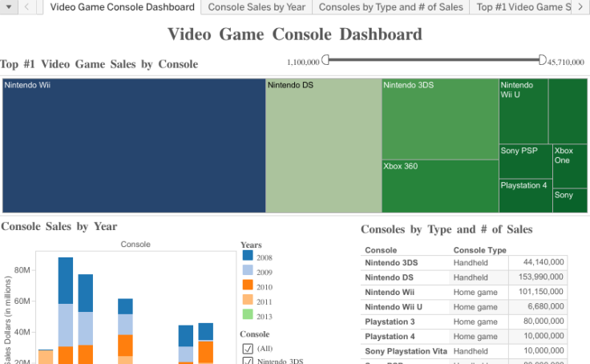Toggle the Nintendo 3DS console checkbox
Viewport: 590px width, 364px height.
click(248, 361)
